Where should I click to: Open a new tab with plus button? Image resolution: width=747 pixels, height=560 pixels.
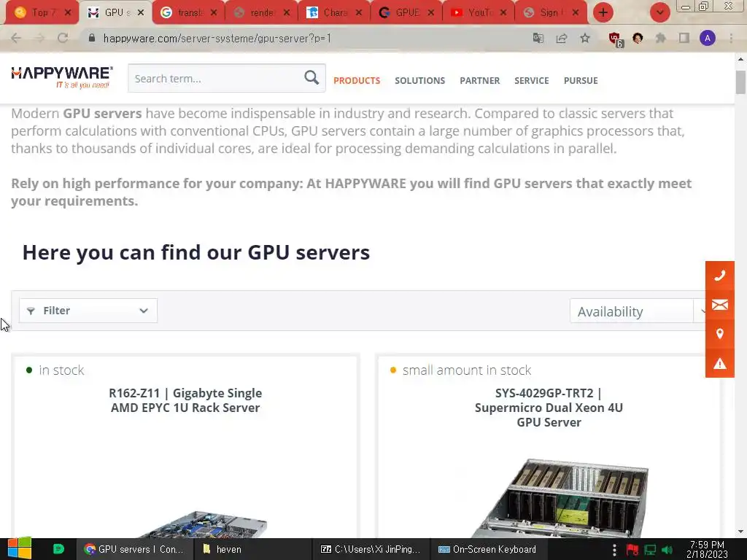(603, 12)
